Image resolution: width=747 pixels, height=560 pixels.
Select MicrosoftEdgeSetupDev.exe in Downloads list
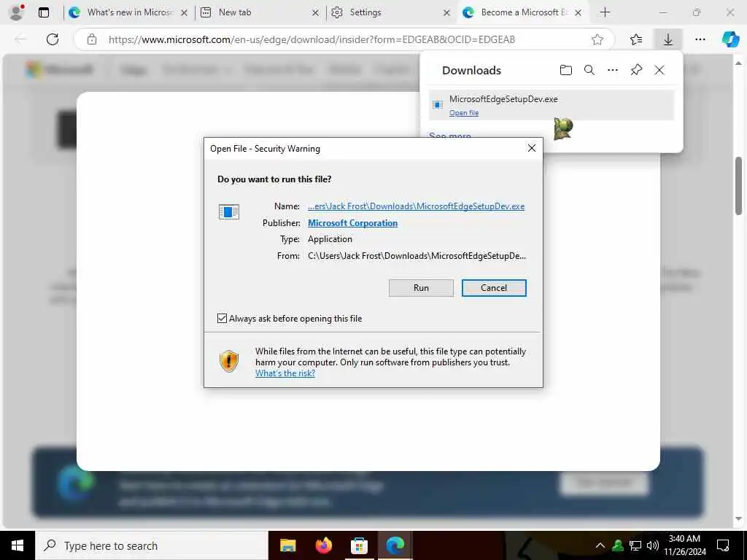click(x=551, y=105)
